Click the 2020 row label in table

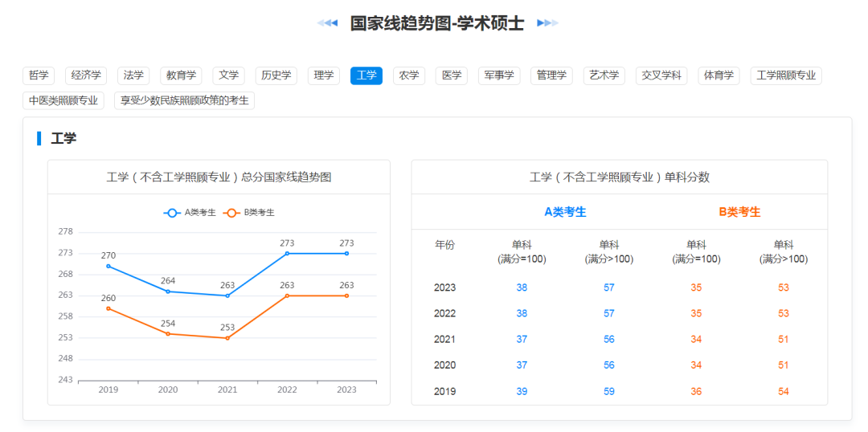coord(444,365)
